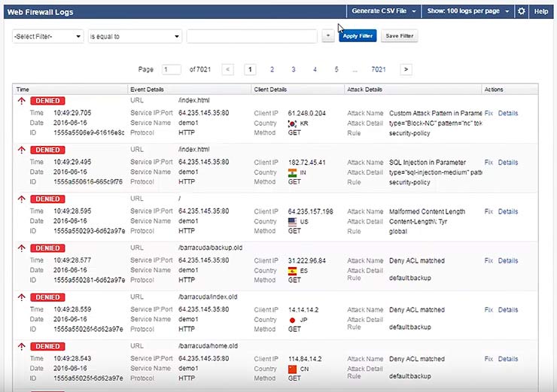Click the South Korea flag icon
The height and width of the screenshot is (392, 557).
[x=293, y=123]
